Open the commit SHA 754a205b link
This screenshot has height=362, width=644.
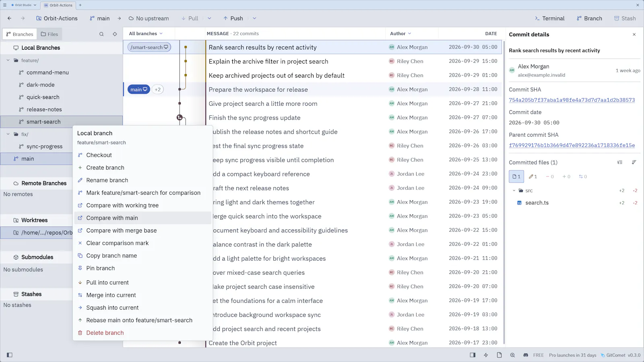tap(572, 100)
